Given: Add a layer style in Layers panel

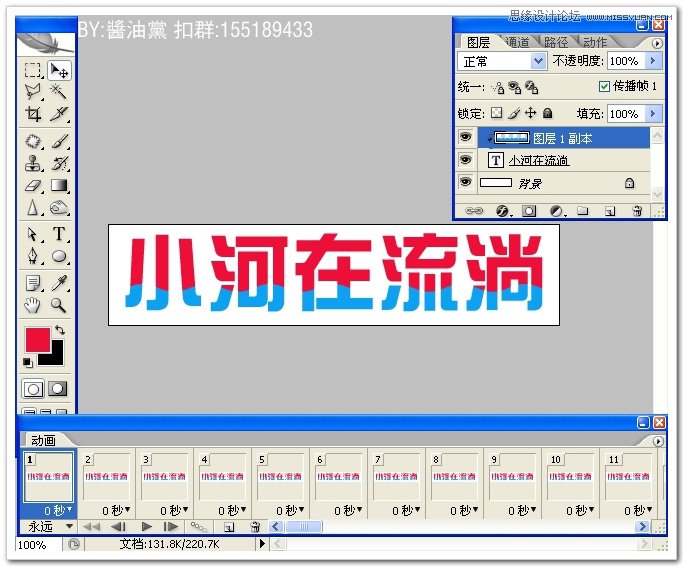Looking at the screenshot, I should click(x=502, y=211).
